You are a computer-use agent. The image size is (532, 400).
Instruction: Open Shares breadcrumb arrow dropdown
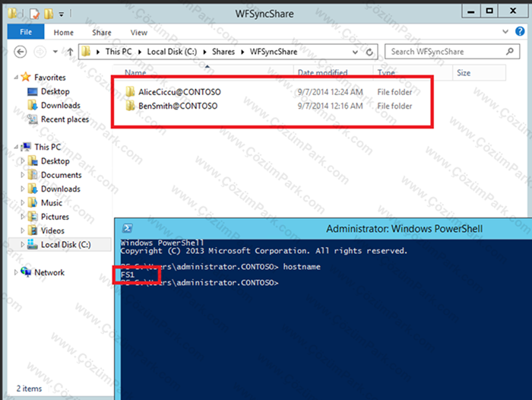[242, 52]
